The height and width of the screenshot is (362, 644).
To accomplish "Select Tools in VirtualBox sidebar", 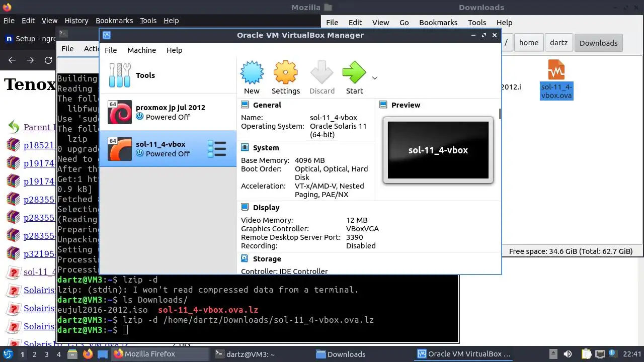I will pos(168,75).
